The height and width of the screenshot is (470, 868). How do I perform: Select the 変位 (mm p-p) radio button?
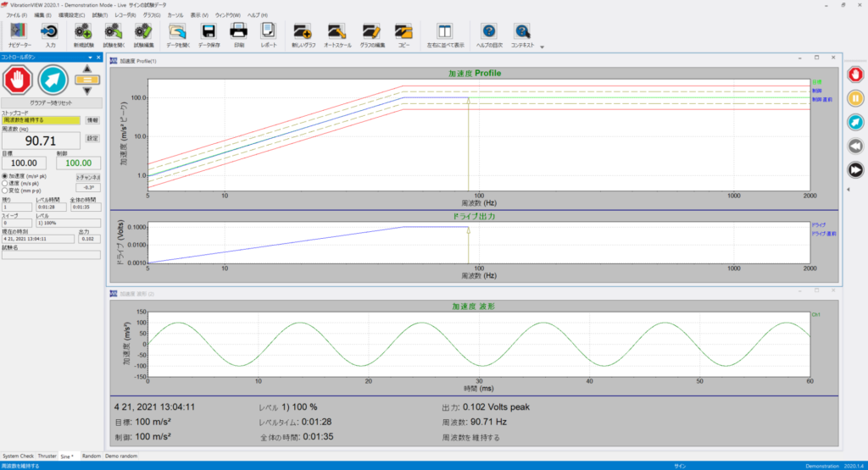coord(5,191)
